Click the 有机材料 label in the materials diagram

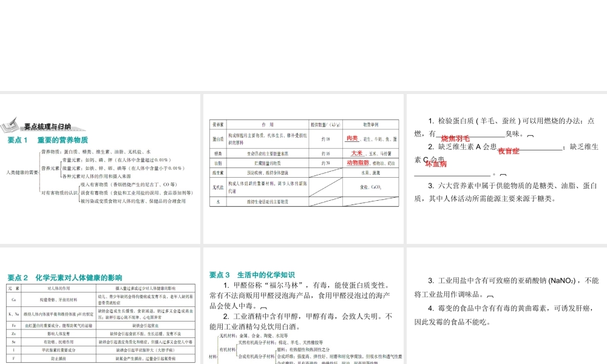[227, 349]
